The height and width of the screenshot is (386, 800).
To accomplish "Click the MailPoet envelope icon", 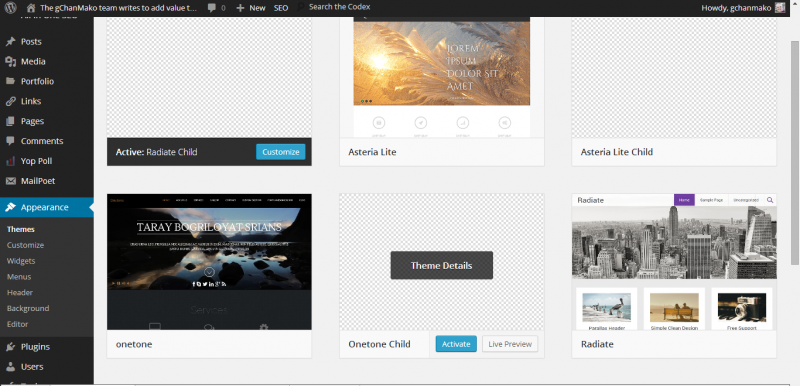I will pyautogui.click(x=11, y=181).
